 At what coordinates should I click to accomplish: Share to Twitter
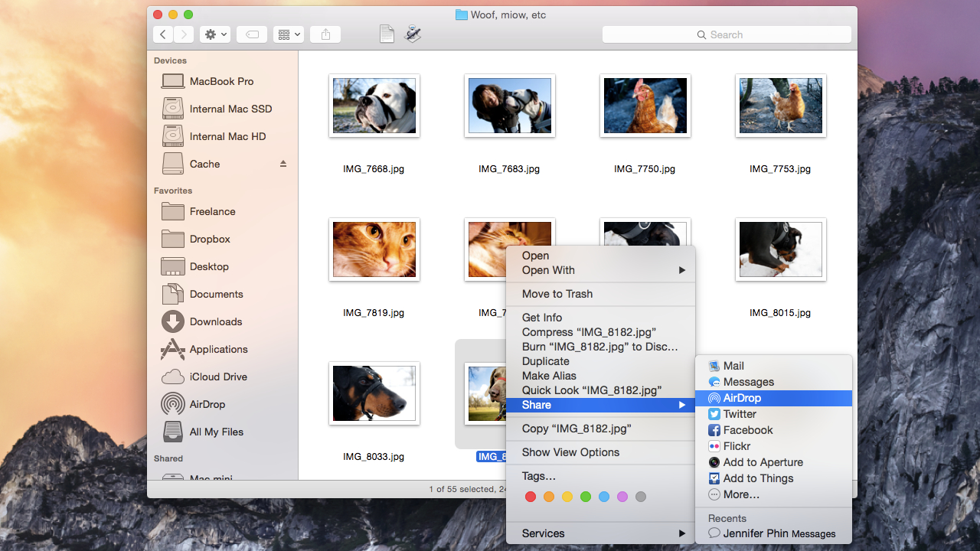tap(773, 414)
